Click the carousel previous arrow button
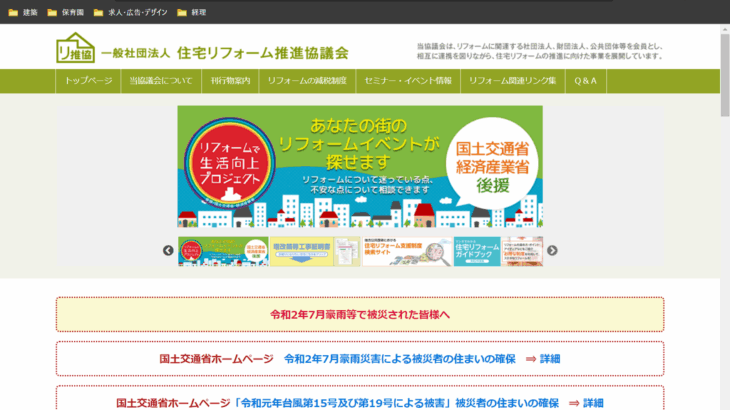Image resolution: width=730 pixels, height=410 pixels. point(168,251)
